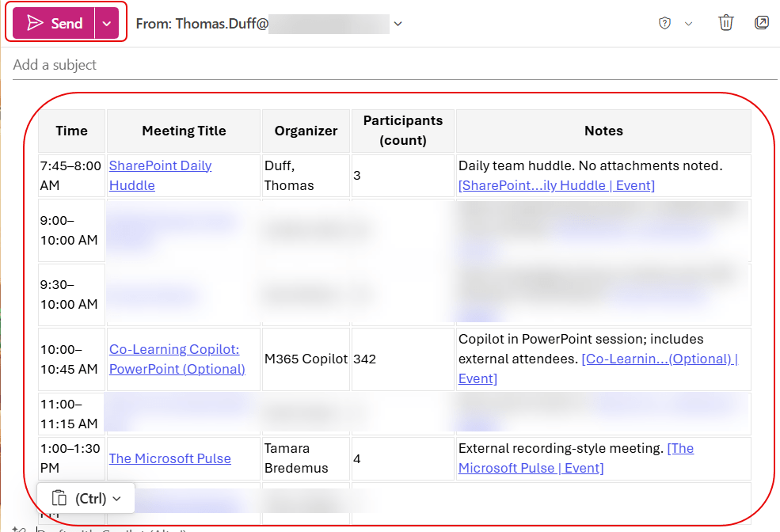
Task: Send the email message
Action: (55, 24)
